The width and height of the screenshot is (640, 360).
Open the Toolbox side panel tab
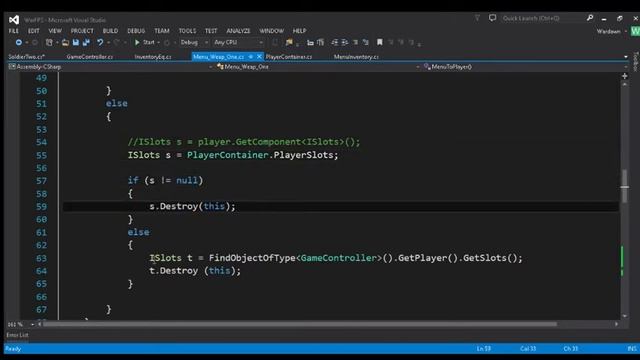coord(636,61)
